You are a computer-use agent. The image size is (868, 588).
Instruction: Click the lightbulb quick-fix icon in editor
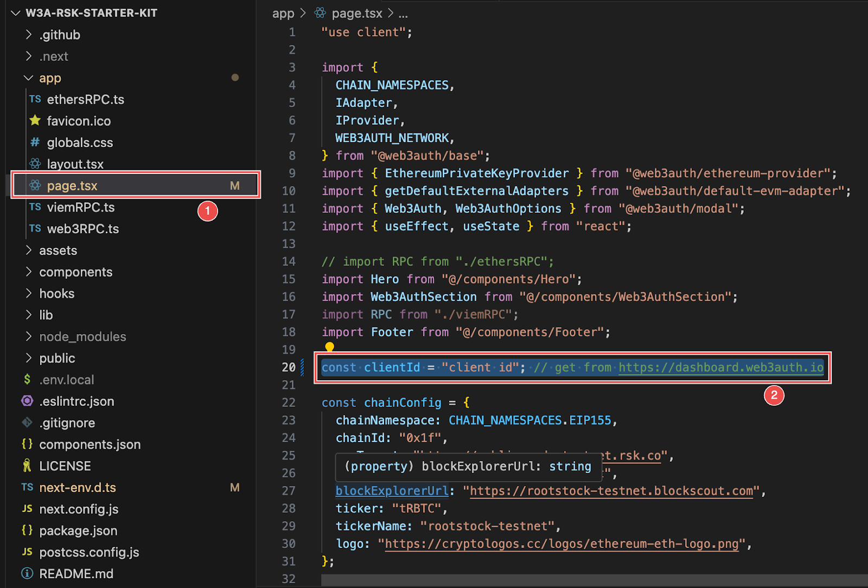[329, 347]
